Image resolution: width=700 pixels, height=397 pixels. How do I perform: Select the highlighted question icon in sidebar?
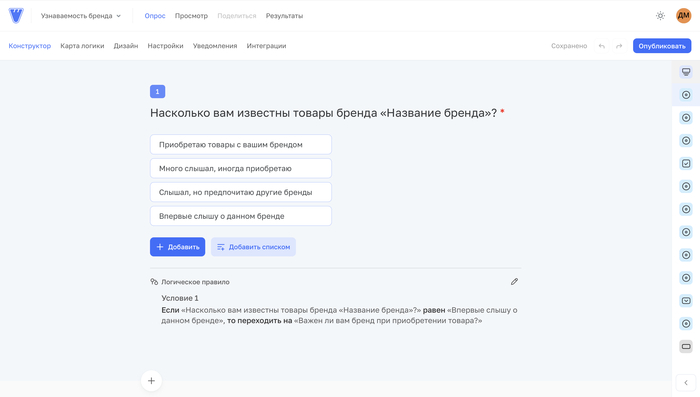coord(686,95)
